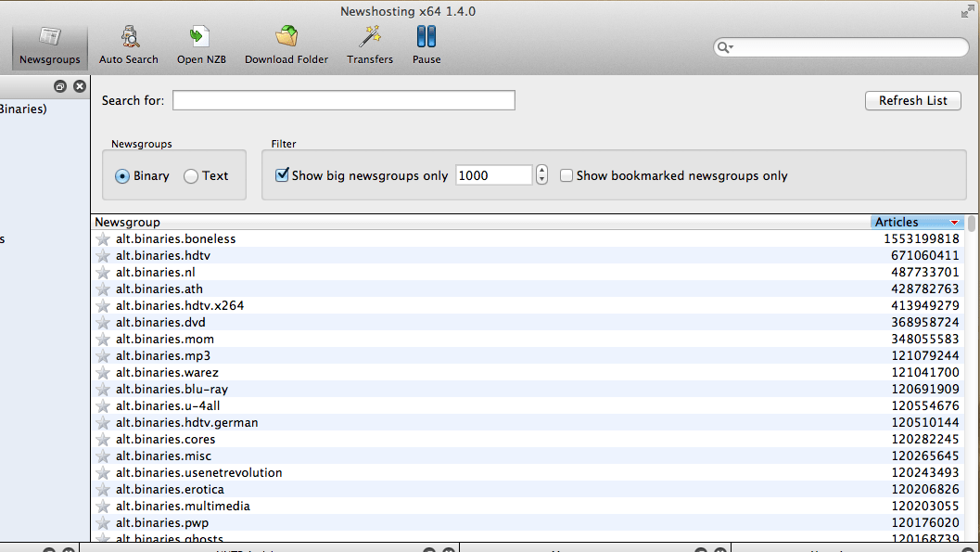Bookmark alt.binaries.hdtv with its star
This screenshot has width=980, height=552.
103,256
